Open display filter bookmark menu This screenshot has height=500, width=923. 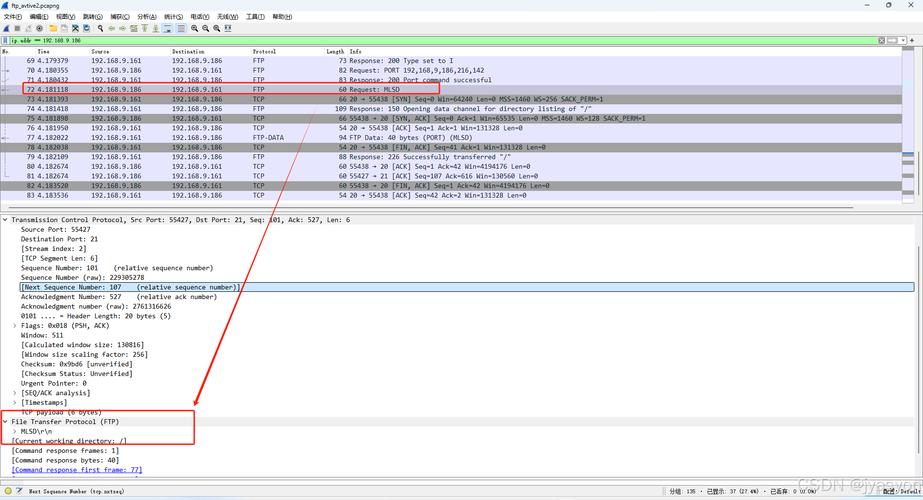(5, 41)
